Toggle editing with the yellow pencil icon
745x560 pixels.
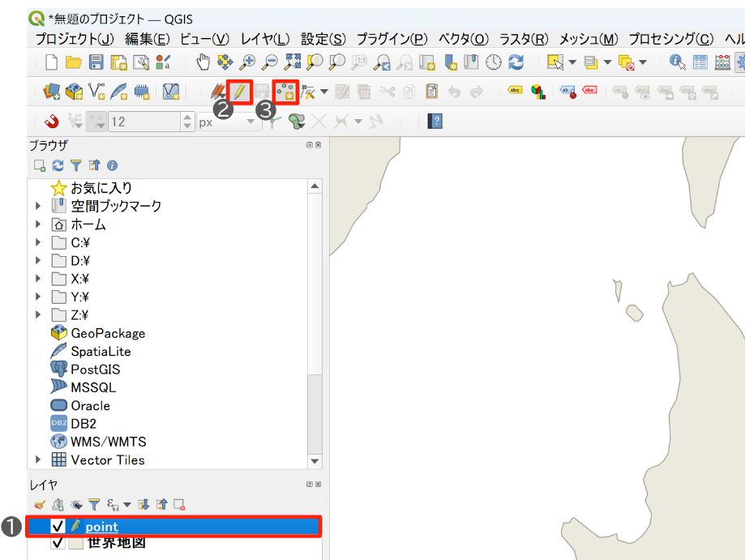click(239, 92)
